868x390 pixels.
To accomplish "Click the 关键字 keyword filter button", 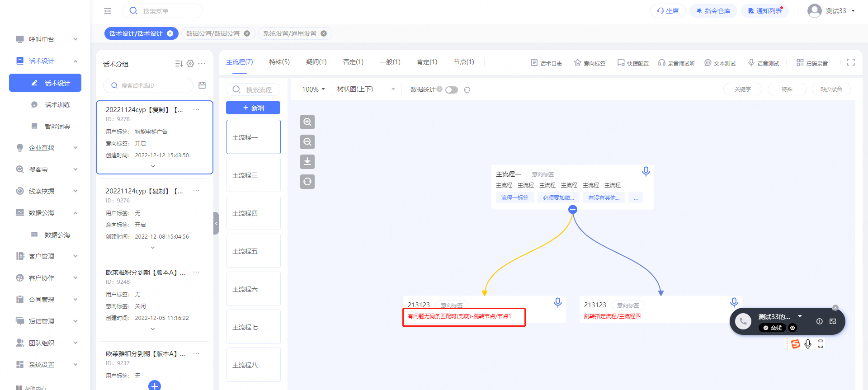I will 743,89.
